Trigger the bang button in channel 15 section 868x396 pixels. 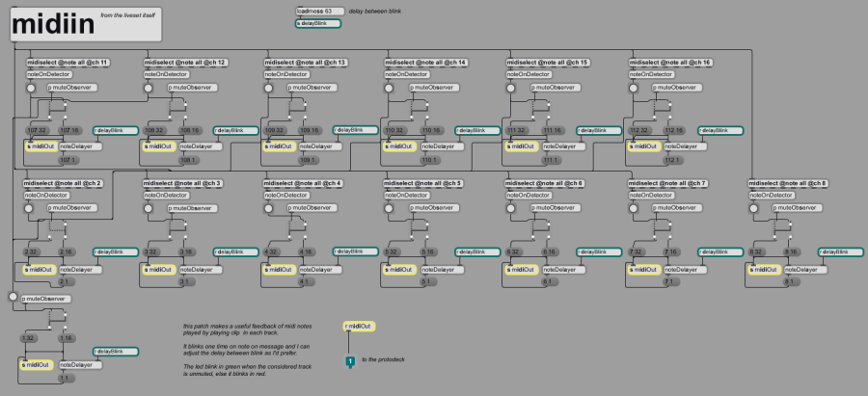(x=512, y=88)
